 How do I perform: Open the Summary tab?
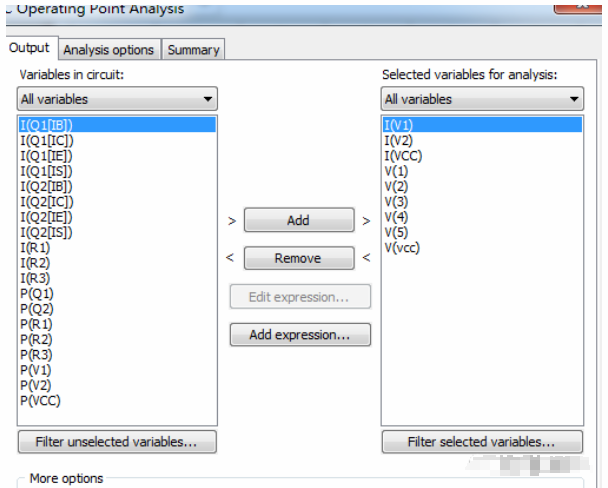pyautogui.click(x=192, y=49)
